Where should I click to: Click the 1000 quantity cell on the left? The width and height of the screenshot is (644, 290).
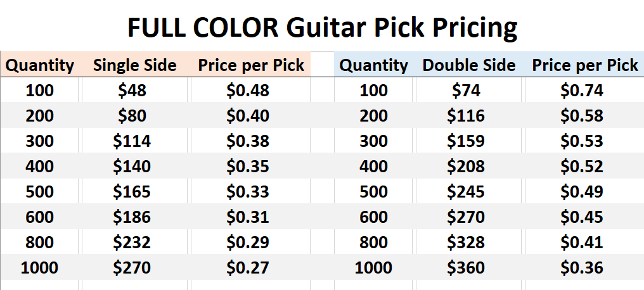coord(39,268)
